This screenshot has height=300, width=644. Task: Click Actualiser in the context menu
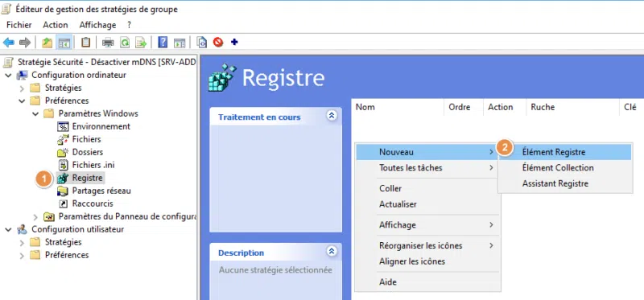[x=427, y=204]
